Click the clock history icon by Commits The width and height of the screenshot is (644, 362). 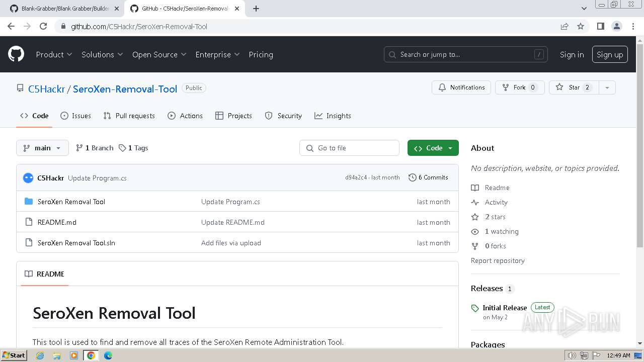(413, 177)
